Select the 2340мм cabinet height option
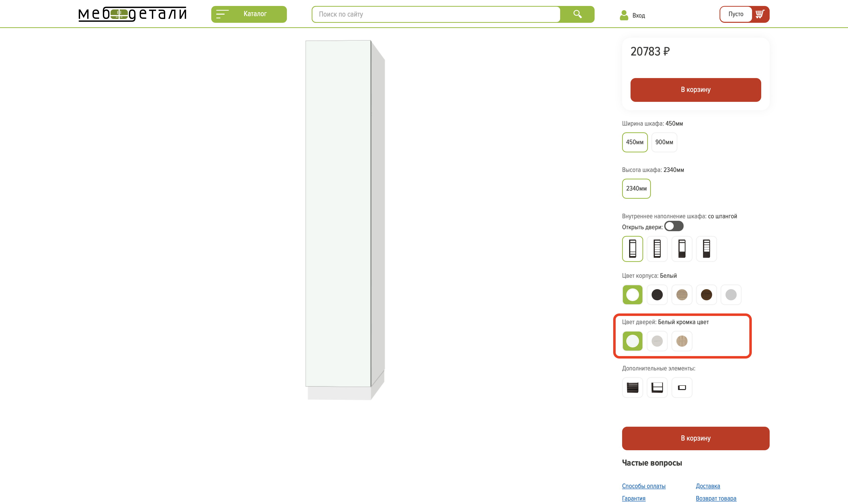The image size is (848, 504). tap(636, 189)
